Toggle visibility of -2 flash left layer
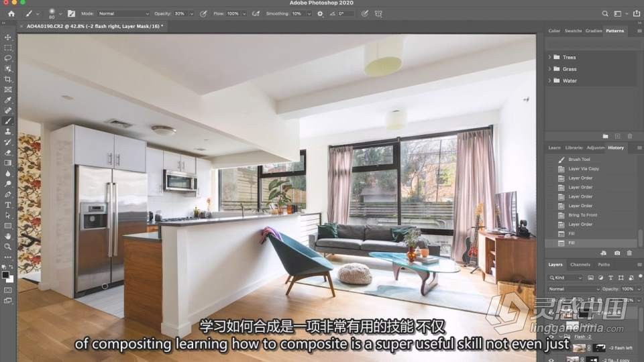 [551, 348]
